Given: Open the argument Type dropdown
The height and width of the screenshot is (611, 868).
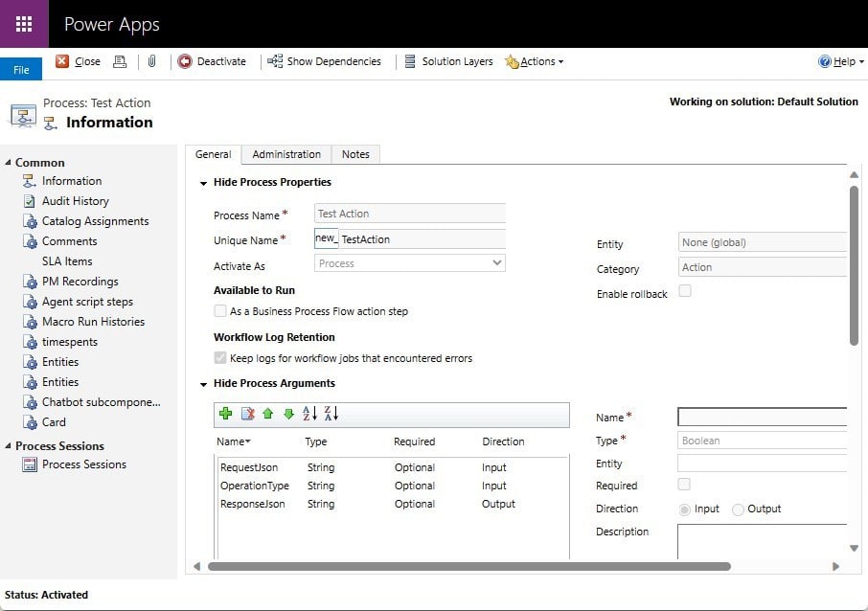Looking at the screenshot, I should click(x=762, y=441).
